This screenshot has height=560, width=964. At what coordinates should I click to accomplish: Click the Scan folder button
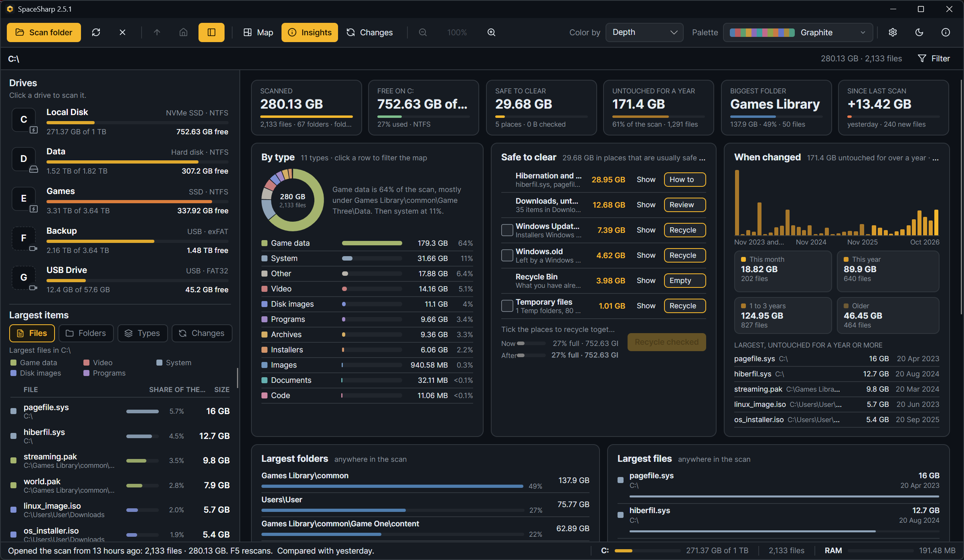point(44,32)
